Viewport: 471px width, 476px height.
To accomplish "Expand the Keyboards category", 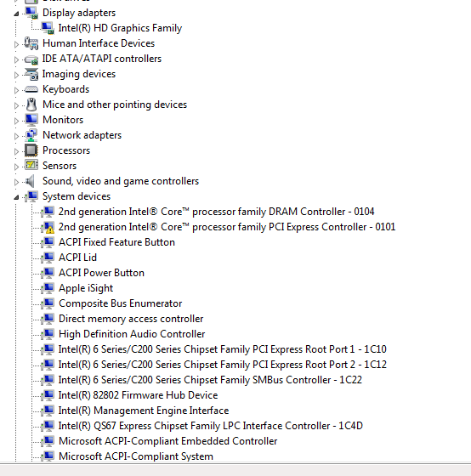I will tap(16, 90).
